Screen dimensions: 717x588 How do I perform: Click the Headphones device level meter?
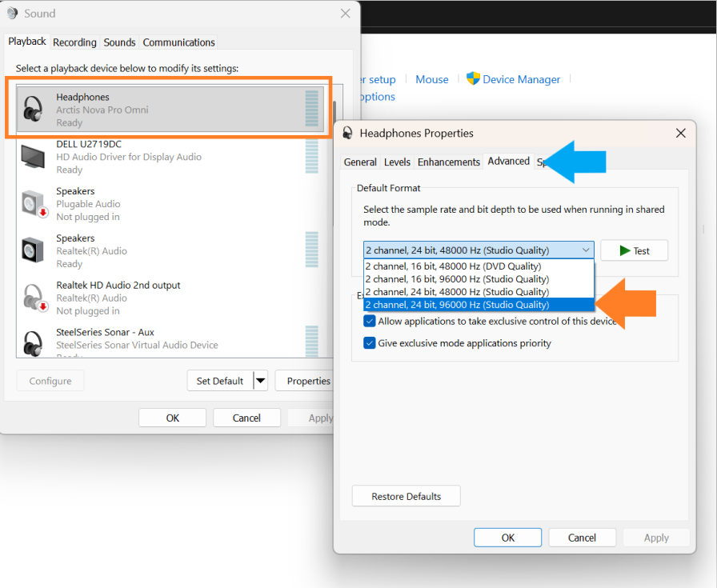311,108
